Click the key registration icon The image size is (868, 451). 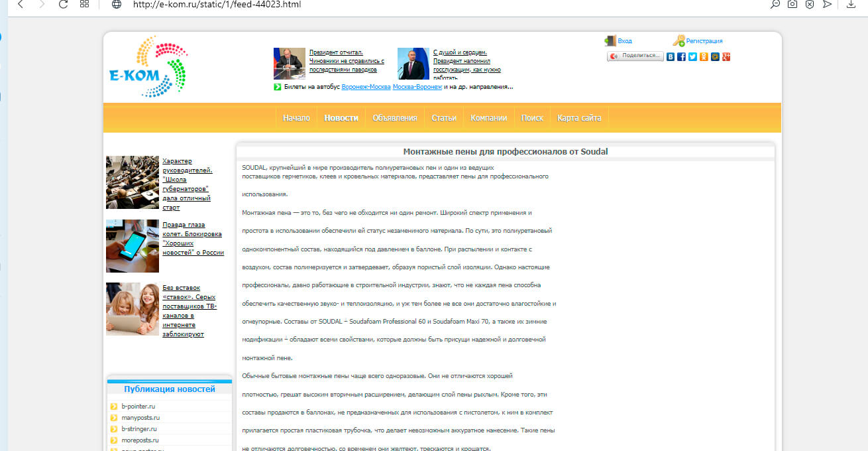(678, 40)
